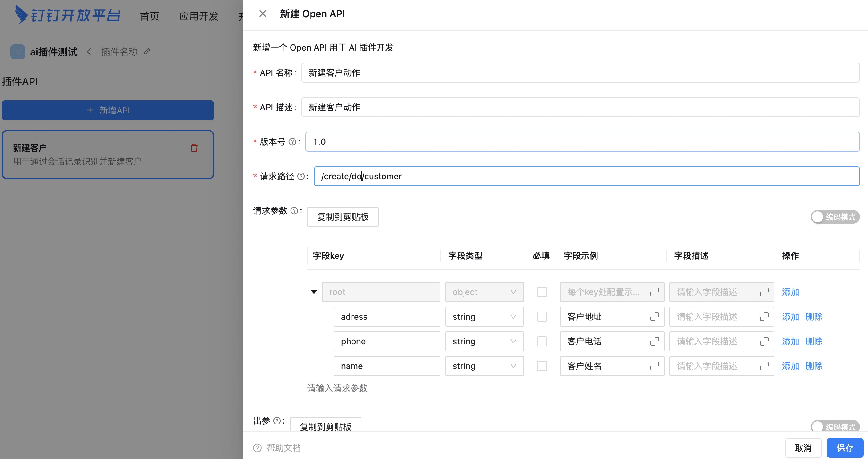Focus the API 名称 input field
This screenshot has width=868, height=459.
(580, 73)
